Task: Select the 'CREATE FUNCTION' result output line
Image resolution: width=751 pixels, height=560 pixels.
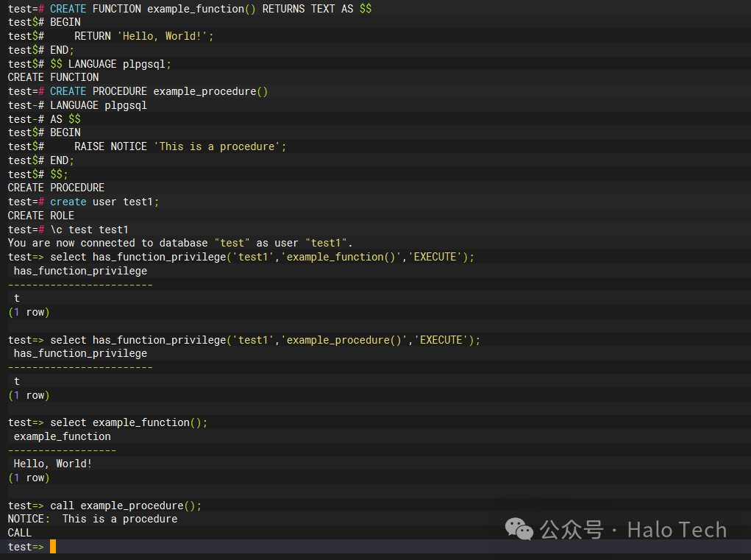Action: 53,77
